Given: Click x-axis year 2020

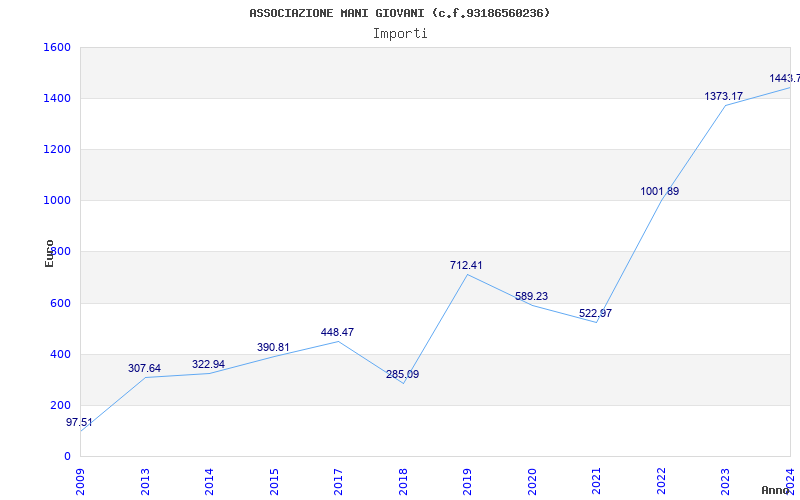Looking at the screenshot, I should coord(532,482).
